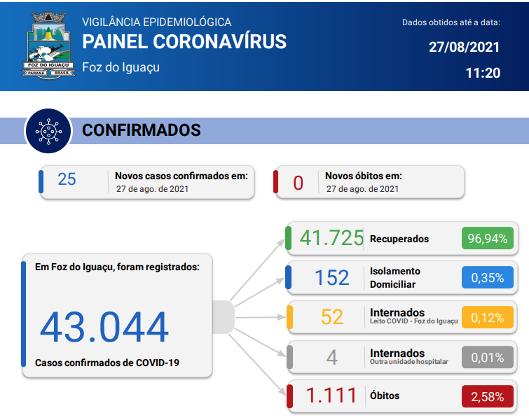Image resolution: width=529 pixels, height=420 pixels.
Task: Click the date 27/08/2021
Action: [464, 47]
